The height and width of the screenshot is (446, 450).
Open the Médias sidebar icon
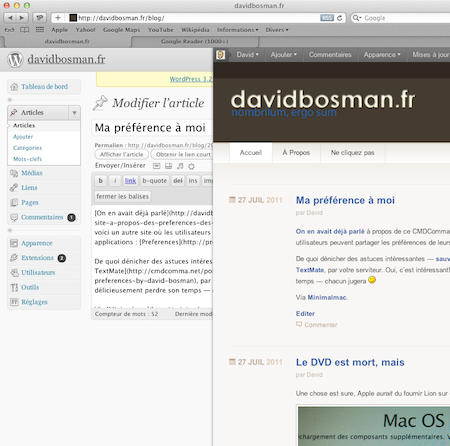[14, 173]
